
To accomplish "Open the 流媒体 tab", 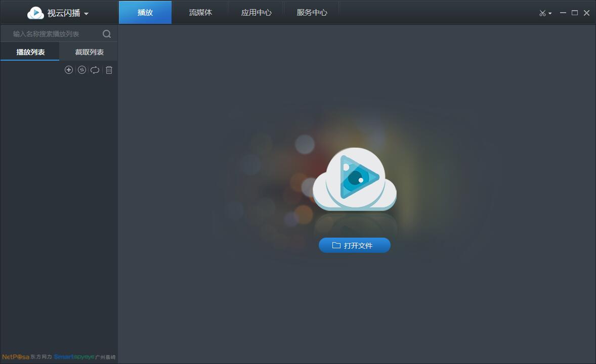I will coord(200,12).
